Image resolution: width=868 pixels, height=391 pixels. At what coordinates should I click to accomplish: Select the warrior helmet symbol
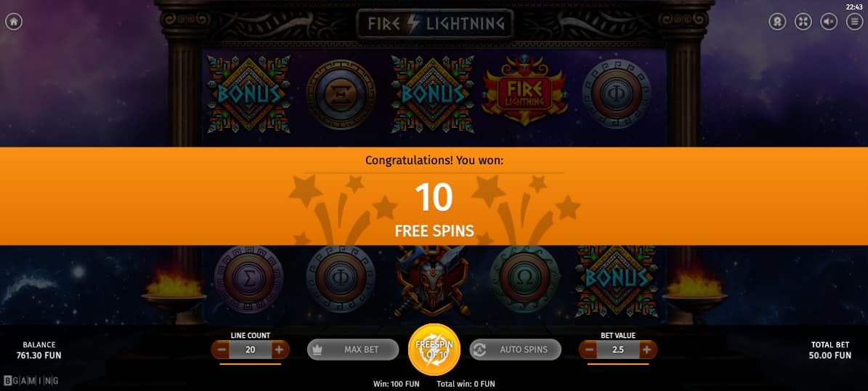coord(433,281)
